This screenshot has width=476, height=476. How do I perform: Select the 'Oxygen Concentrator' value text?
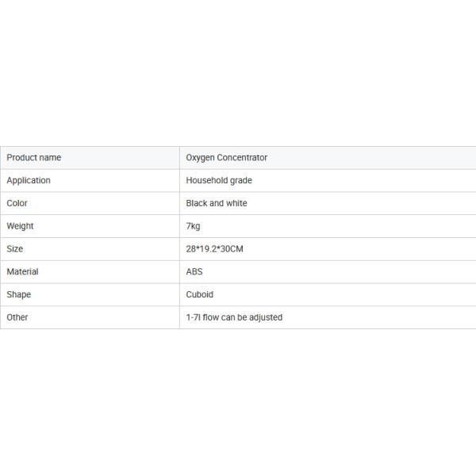226,158
